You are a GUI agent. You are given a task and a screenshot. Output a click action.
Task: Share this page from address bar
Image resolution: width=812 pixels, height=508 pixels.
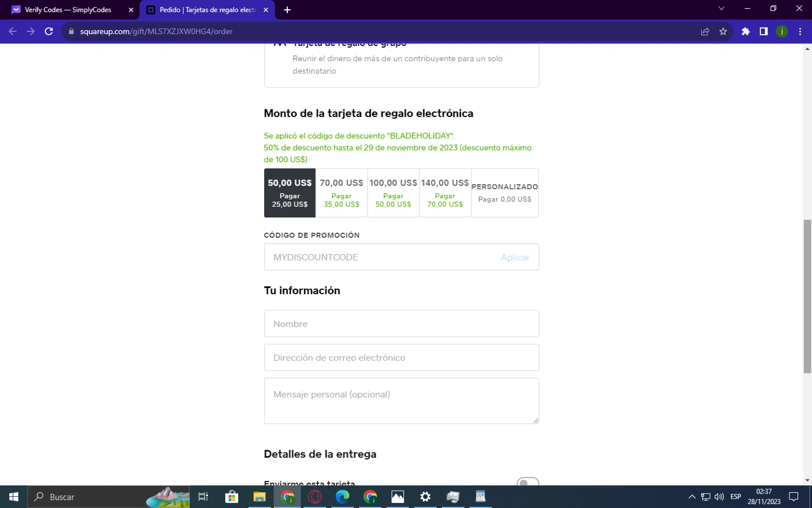pyautogui.click(x=705, y=31)
